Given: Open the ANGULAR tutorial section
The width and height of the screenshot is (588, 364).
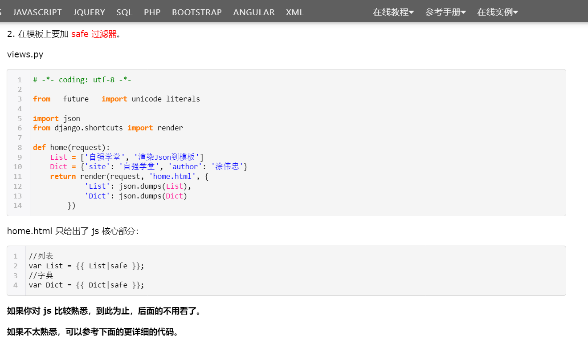Looking at the screenshot, I should [254, 12].
